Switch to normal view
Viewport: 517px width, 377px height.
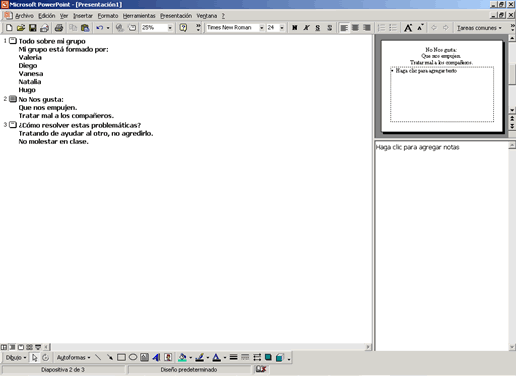click(x=4, y=347)
